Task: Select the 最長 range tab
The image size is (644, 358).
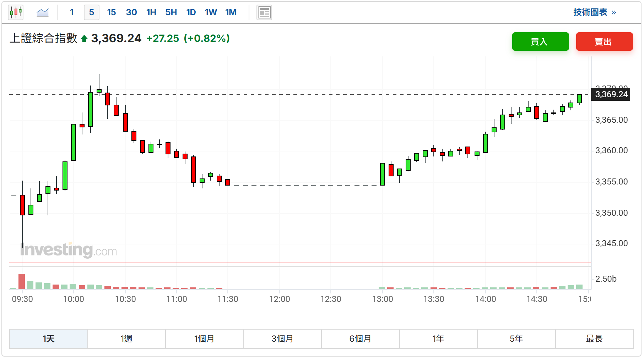Action: pos(594,339)
